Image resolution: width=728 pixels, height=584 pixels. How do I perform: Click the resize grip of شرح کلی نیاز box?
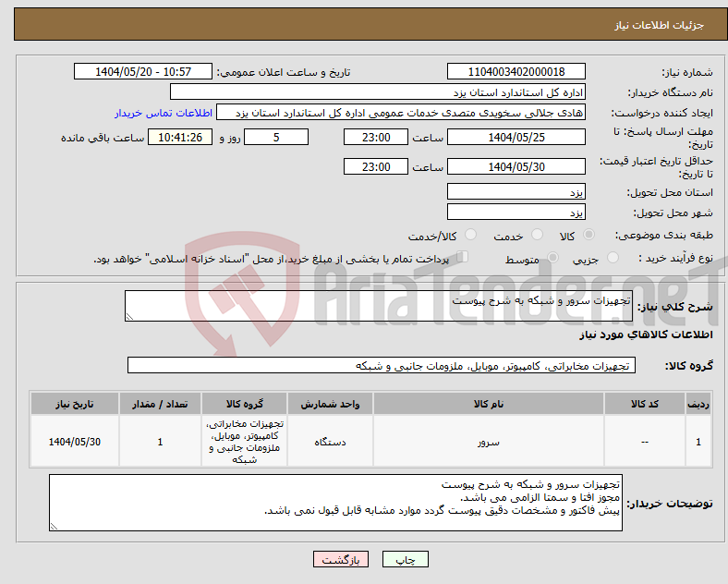(129, 317)
